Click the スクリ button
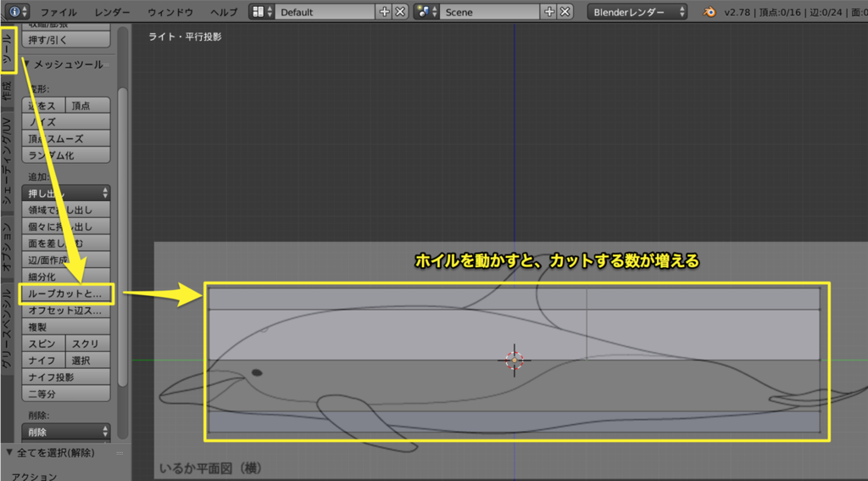The width and height of the screenshot is (868, 481). click(87, 344)
